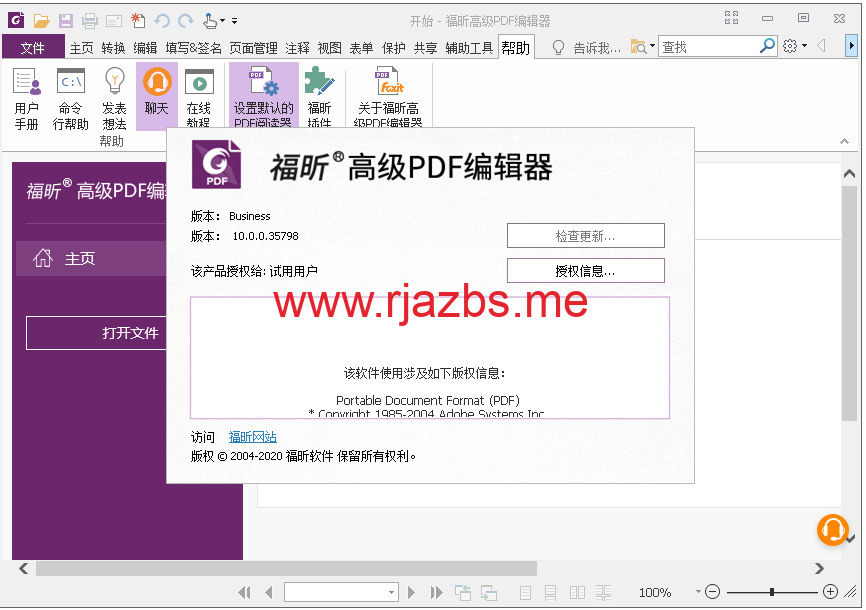This screenshot has height=610, width=866.
Task: Switch to the 转换 convert tab
Action: [113, 48]
